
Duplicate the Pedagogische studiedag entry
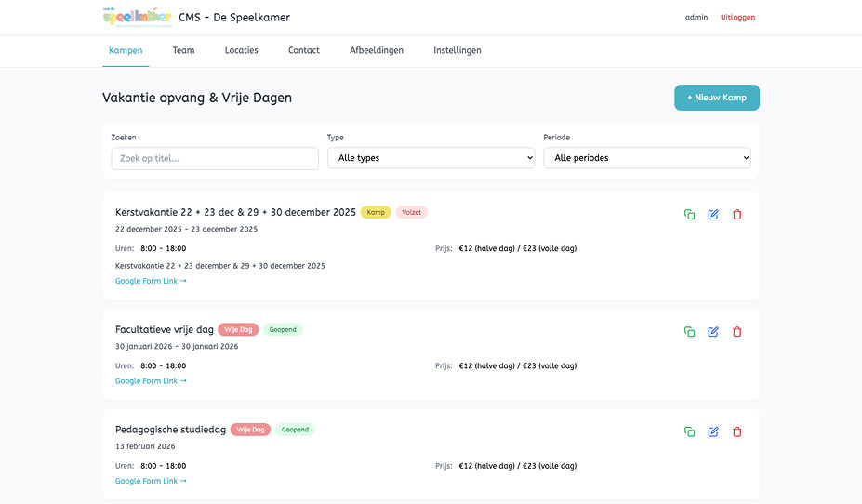pyautogui.click(x=689, y=431)
